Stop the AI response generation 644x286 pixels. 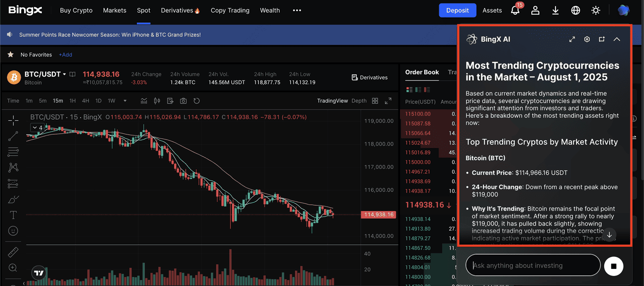point(613,265)
